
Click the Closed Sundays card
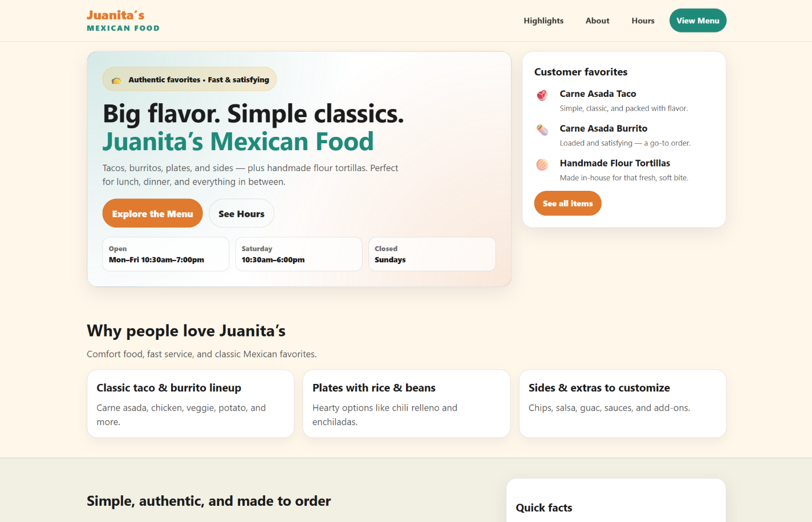[x=432, y=254]
